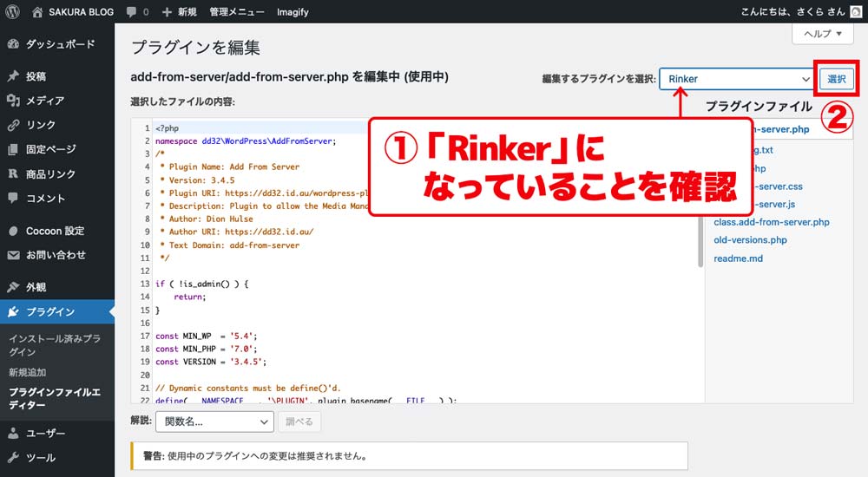
Task: Click line 'Text Domain: add-from-server'
Action: [x=230, y=245]
